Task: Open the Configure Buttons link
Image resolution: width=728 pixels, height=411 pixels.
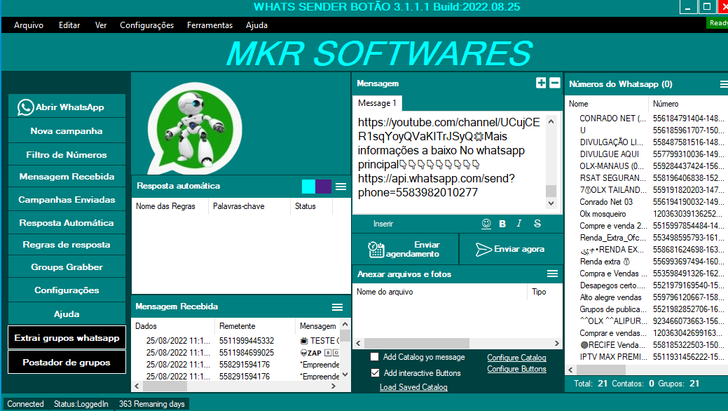Action: tap(516, 369)
